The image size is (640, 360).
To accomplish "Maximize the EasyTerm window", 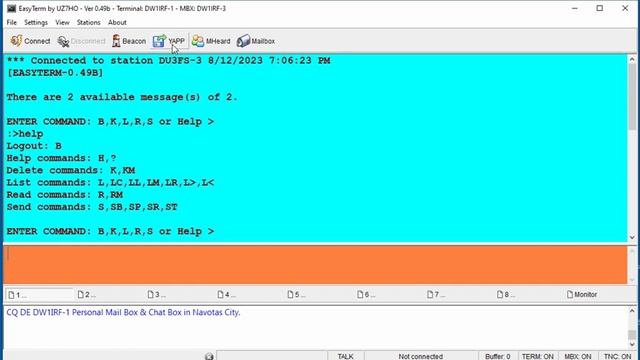I will (600, 8).
